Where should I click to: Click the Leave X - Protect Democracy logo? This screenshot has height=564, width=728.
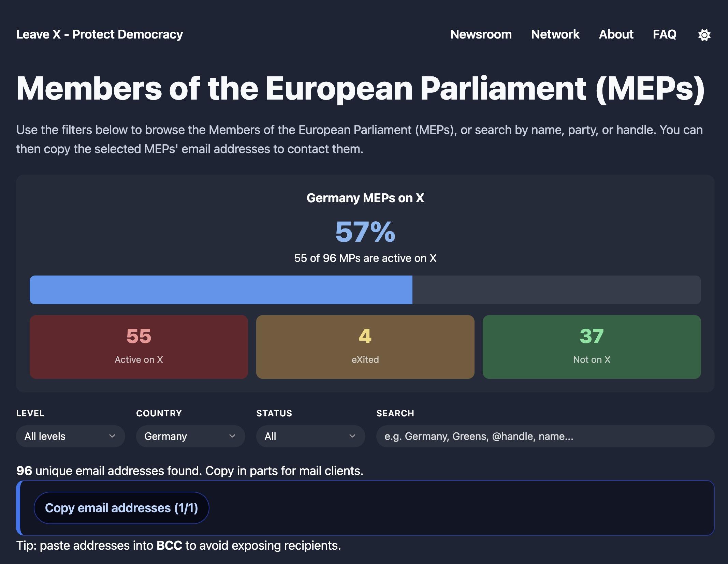click(x=99, y=34)
